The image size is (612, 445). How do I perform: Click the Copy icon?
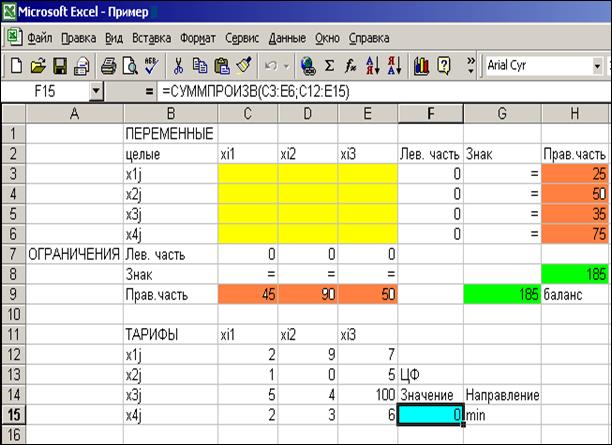(200, 66)
